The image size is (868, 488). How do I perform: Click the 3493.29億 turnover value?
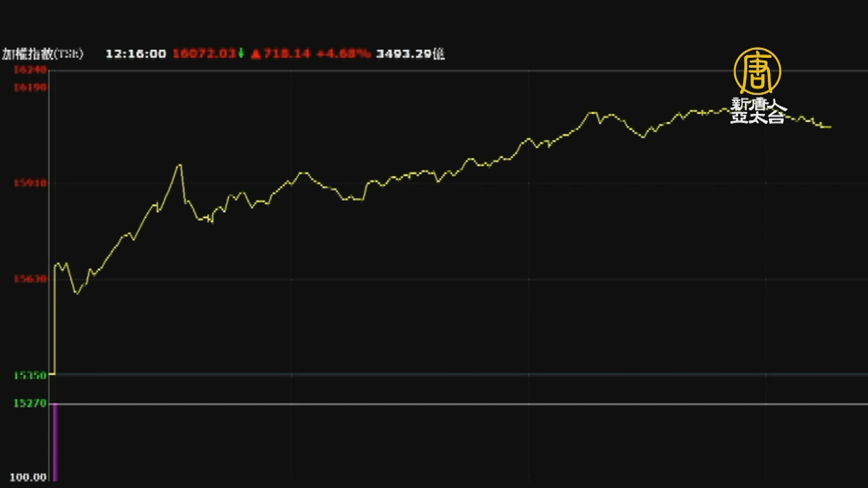tap(410, 54)
